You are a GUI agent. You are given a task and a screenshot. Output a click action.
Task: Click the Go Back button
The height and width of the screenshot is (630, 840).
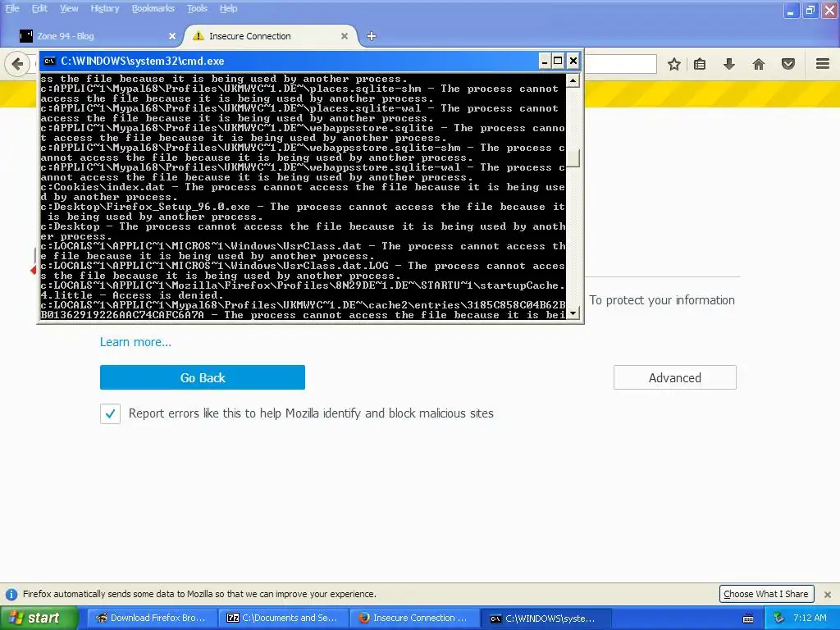tap(203, 377)
